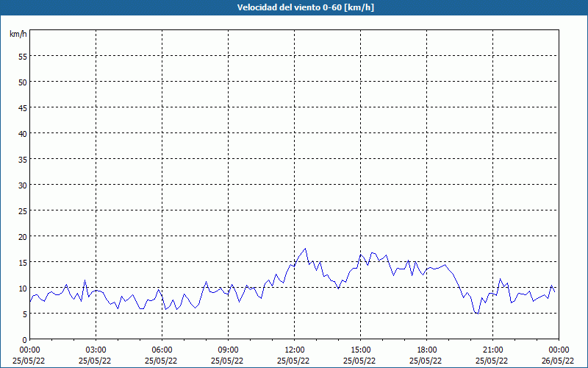This screenshot has height=368, width=588.
Task: Click the chart title 'Velocidad del viento 0-60'
Action: pyautogui.click(x=294, y=8)
